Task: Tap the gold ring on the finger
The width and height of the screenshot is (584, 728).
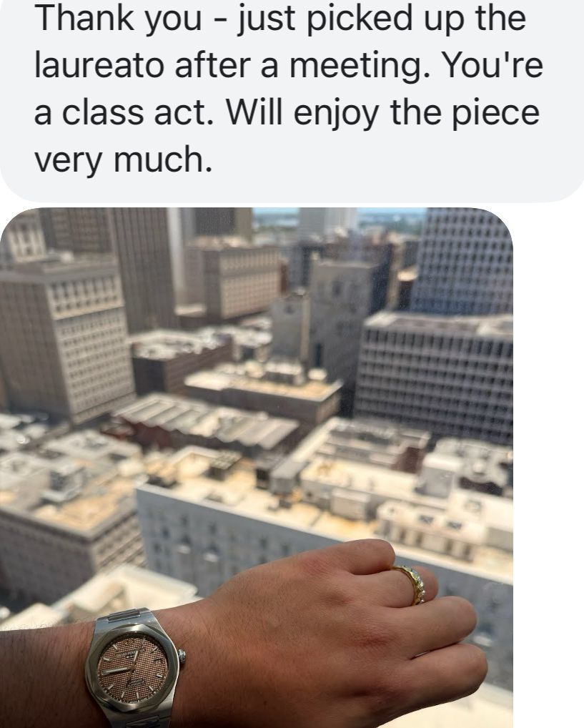Action: pos(411,584)
